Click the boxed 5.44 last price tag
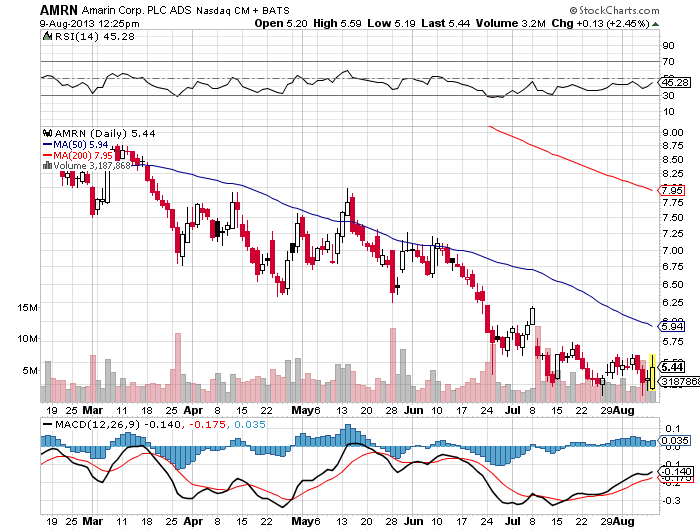The image size is (700, 530). 672,367
